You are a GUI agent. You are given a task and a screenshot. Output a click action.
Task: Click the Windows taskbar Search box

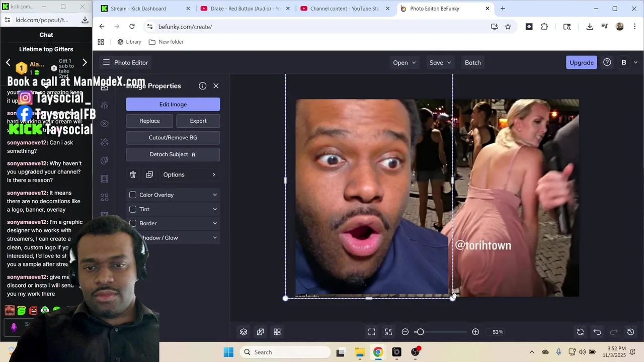tap(285, 352)
